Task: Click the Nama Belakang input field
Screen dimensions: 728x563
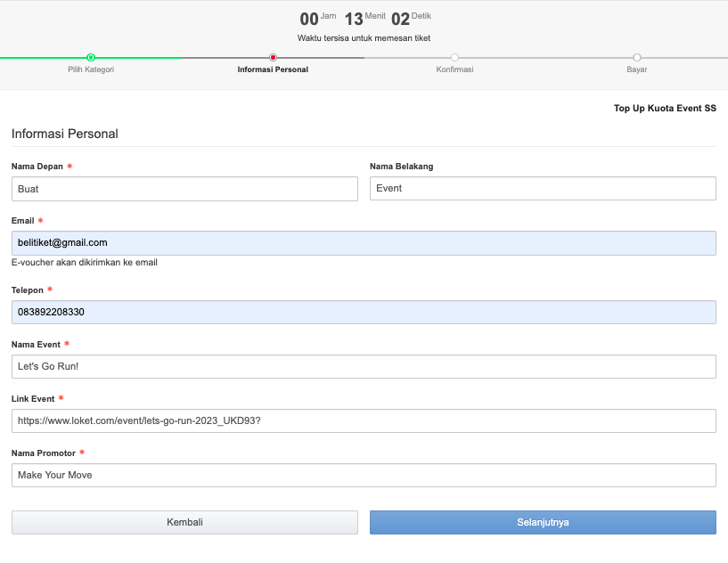Action: (543, 189)
